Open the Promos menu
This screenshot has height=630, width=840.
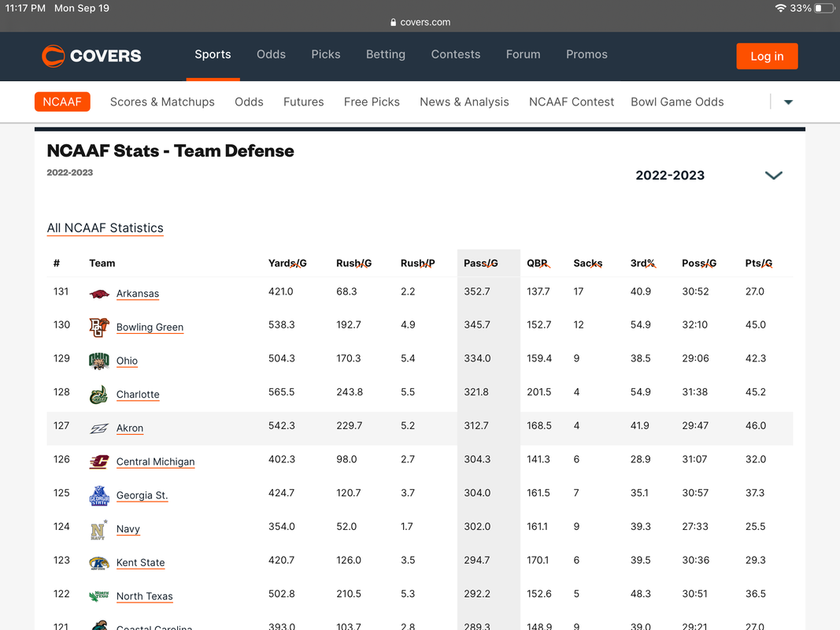[x=587, y=54]
